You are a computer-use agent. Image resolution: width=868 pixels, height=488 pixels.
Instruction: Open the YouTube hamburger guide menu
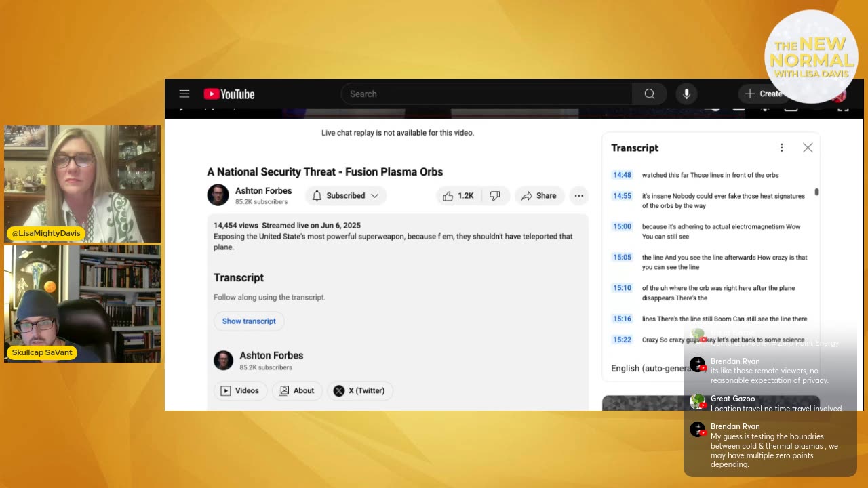(184, 94)
